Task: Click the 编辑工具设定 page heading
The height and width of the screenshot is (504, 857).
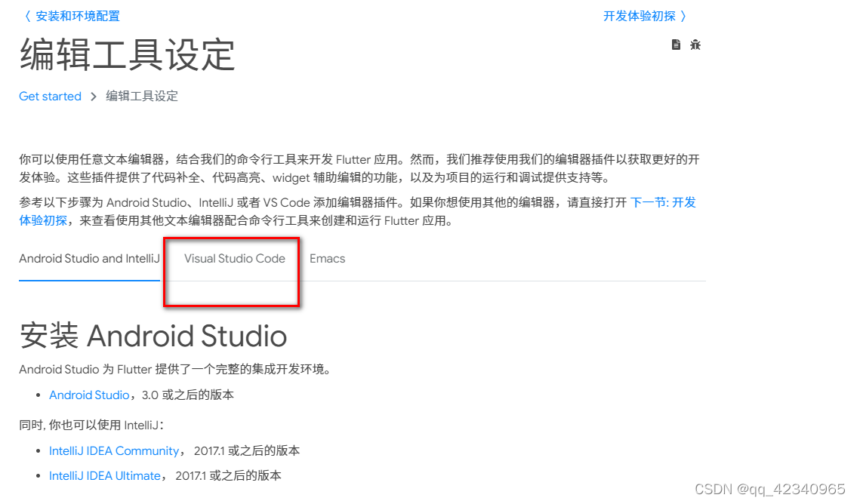Action: tap(128, 54)
